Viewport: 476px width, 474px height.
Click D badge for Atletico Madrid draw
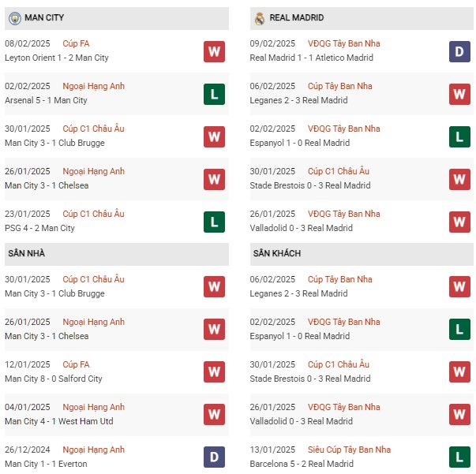(x=459, y=51)
